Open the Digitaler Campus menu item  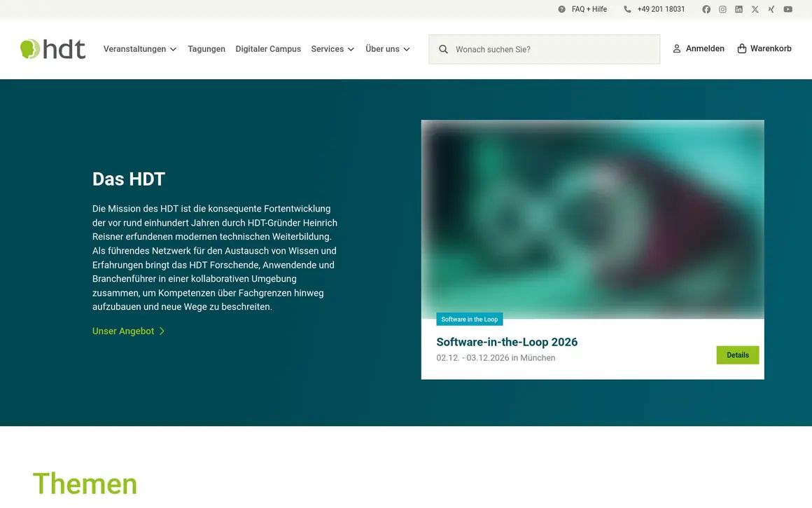(x=267, y=49)
